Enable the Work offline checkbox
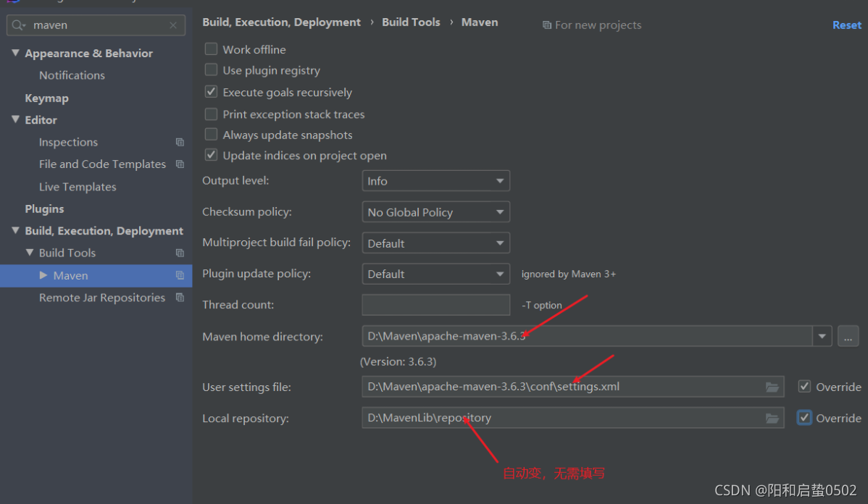The height and width of the screenshot is (504, 868). [x=211, y=49]
